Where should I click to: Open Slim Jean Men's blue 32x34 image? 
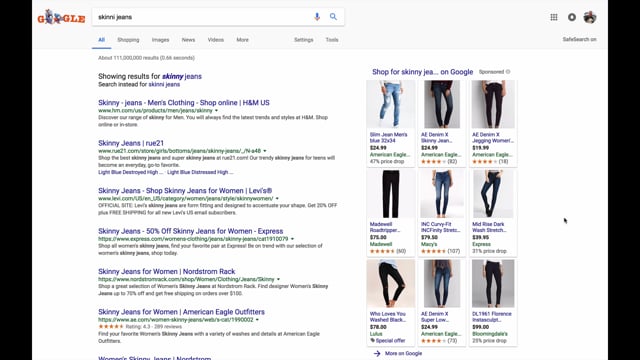[391, 104]
